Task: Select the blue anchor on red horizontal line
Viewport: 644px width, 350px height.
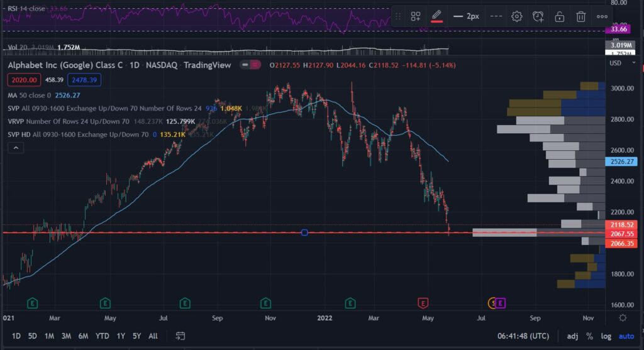Action: [304, 232]
